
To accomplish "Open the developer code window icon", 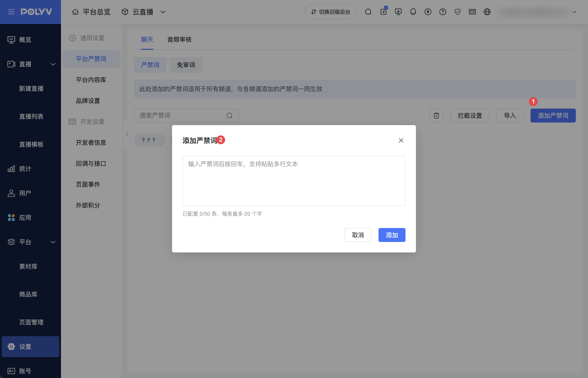I will [472, 12].
